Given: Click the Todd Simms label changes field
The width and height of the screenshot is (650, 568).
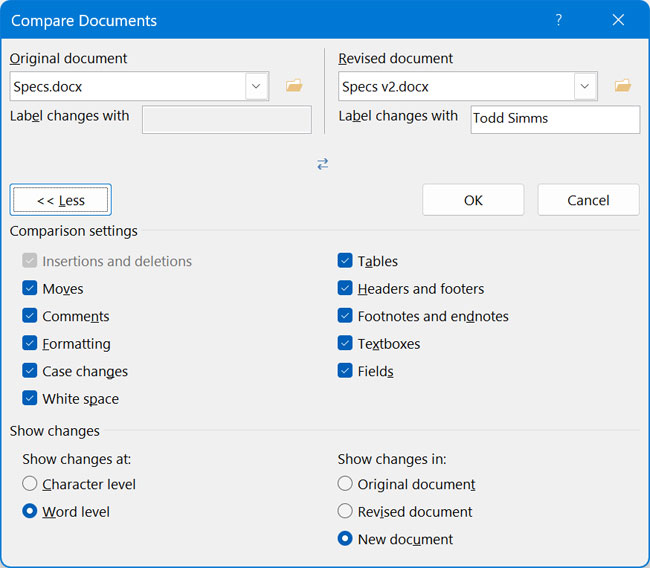Looking at the screenshot, I should [555, 119].
